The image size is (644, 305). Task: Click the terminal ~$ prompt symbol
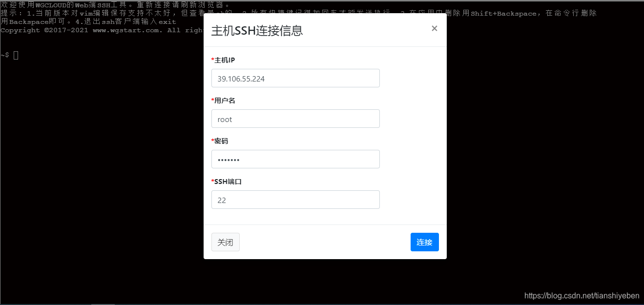[5, 55]
